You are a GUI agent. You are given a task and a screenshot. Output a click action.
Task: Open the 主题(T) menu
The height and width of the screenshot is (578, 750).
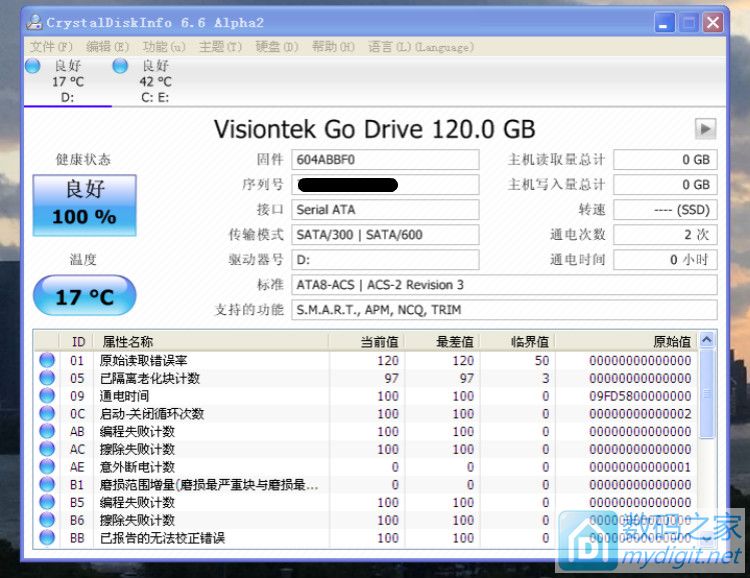coord(221,46)
